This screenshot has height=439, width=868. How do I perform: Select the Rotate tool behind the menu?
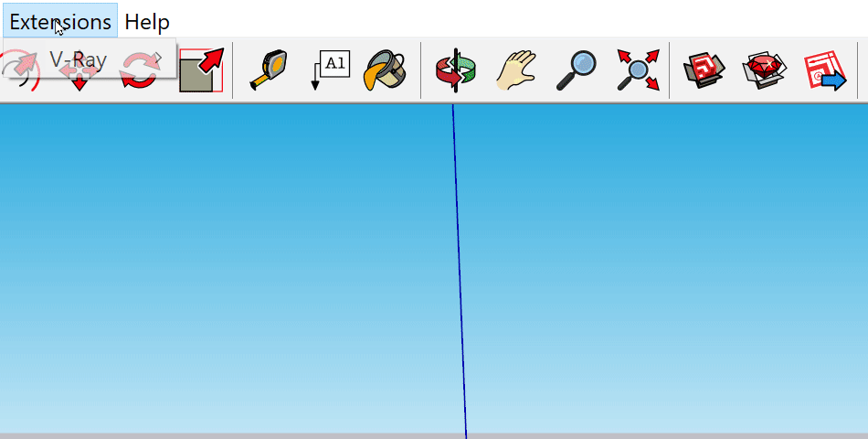pyautogui.click(x=140, y=71)
